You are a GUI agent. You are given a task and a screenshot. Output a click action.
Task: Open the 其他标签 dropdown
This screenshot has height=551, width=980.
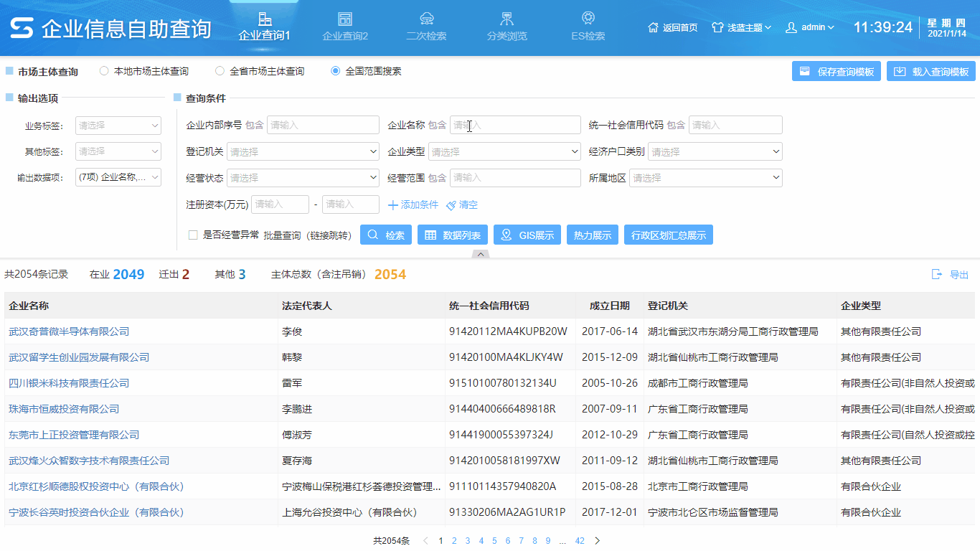click(118, 151)
